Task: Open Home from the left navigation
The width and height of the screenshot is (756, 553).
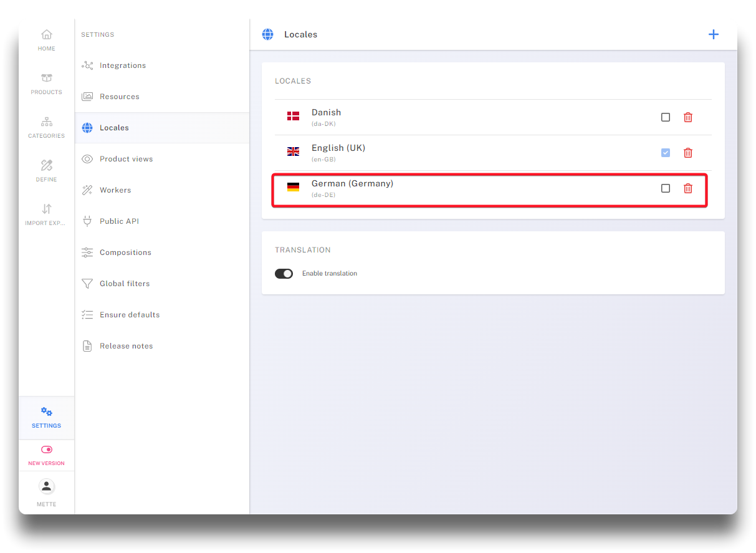Action: point(47,40)
